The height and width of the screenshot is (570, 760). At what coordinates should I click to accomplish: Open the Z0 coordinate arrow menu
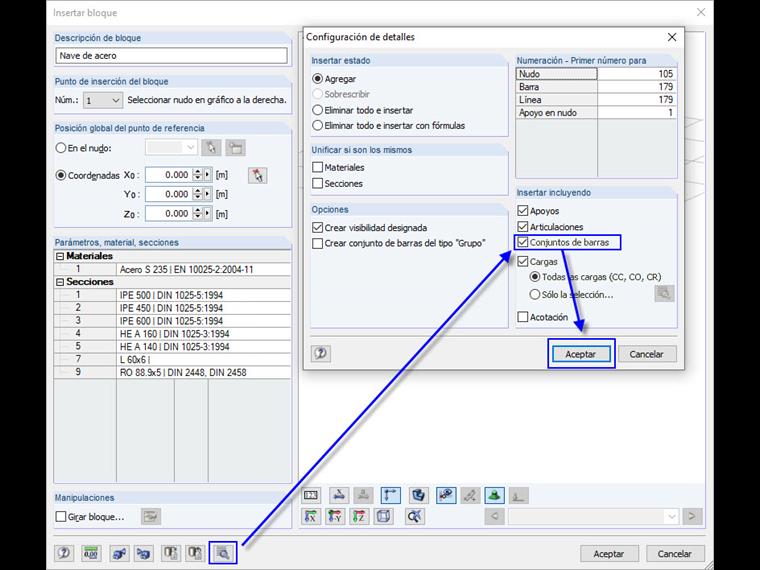coord(208,214)
